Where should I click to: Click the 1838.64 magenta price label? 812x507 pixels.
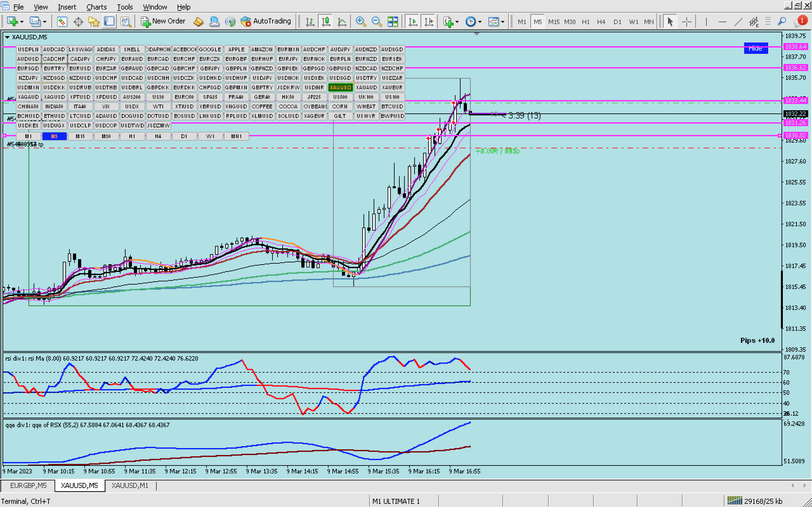tap(795, 47)
